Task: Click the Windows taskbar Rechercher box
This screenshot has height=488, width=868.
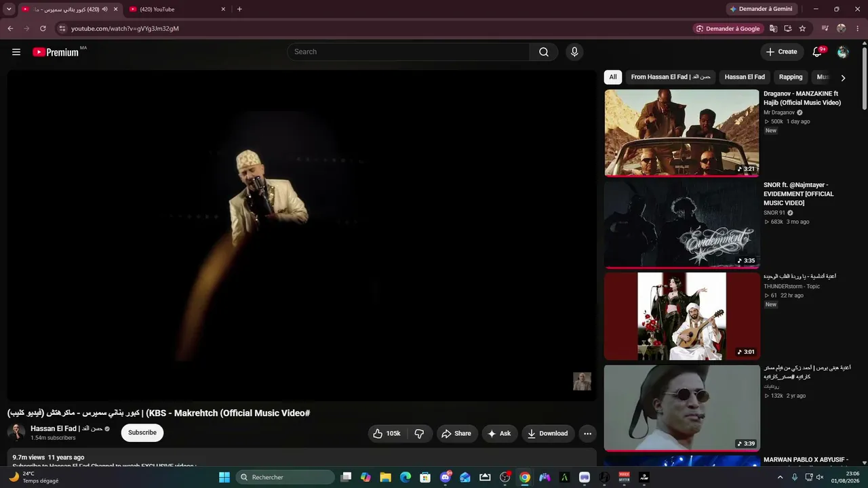Action: pos(285,477)
